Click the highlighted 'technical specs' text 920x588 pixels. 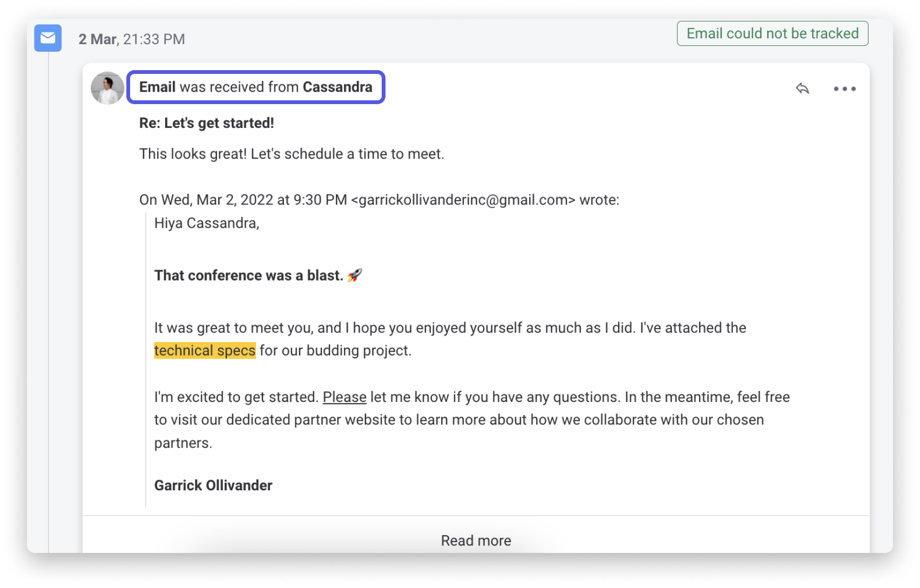(205, 350)
